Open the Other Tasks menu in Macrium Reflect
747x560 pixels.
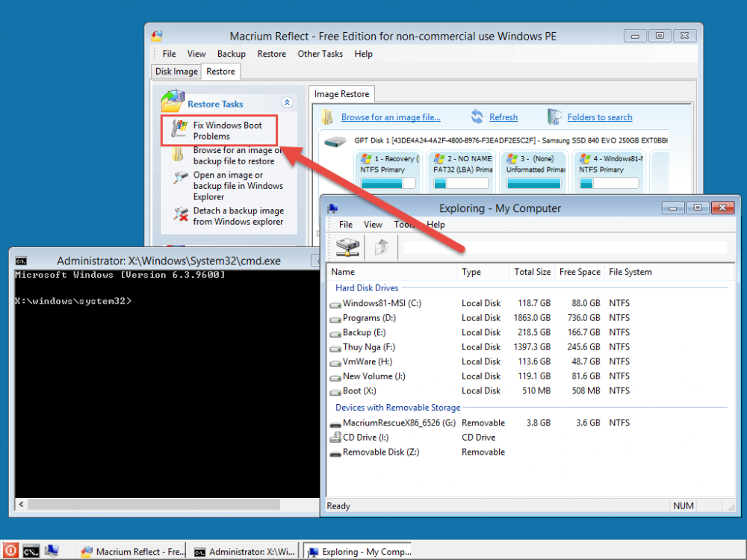coord(320,54)
